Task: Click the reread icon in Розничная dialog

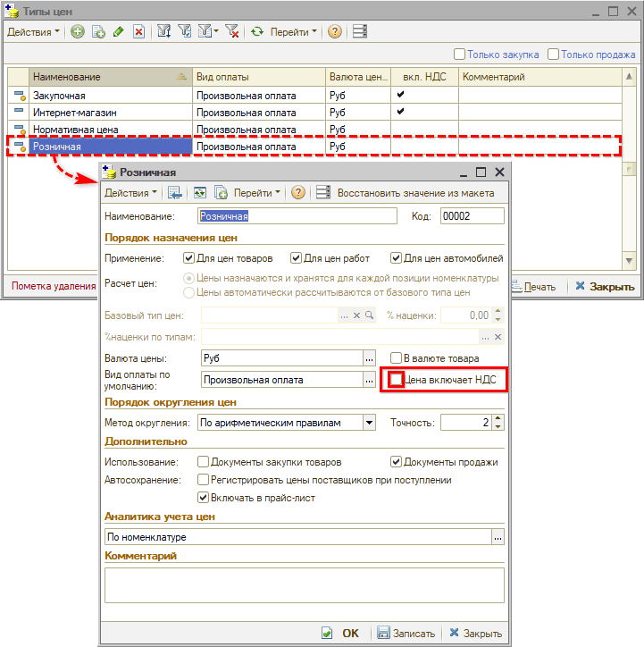Action: pyautogui.click(x=199, y=192)
